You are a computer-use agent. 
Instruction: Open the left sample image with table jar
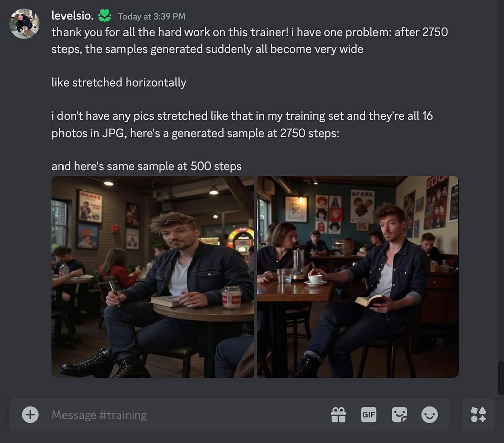click(x=153, y=277)
